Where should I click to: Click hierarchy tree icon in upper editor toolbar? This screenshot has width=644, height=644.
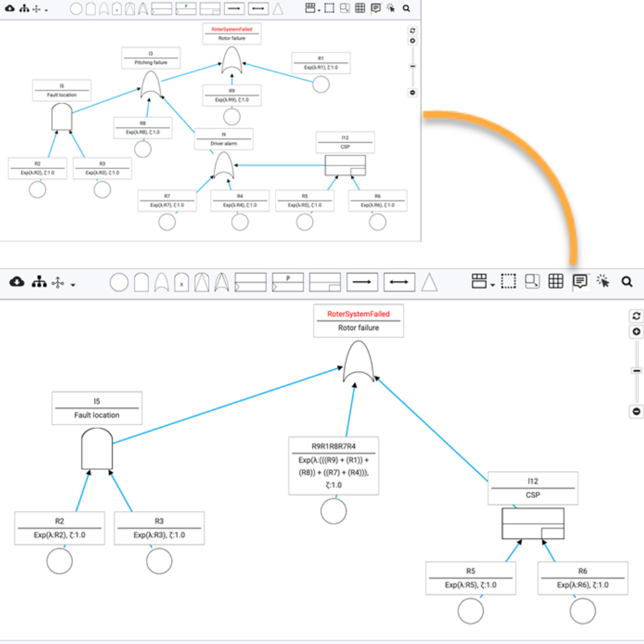[x=25, y=8]
